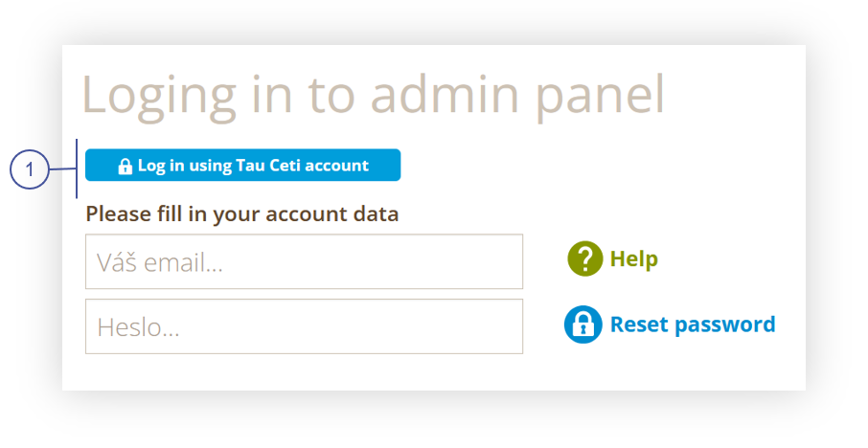Screen dimensions: 868x448
Task: Log in using Tau Ceti account button
Action: (243, 165)
